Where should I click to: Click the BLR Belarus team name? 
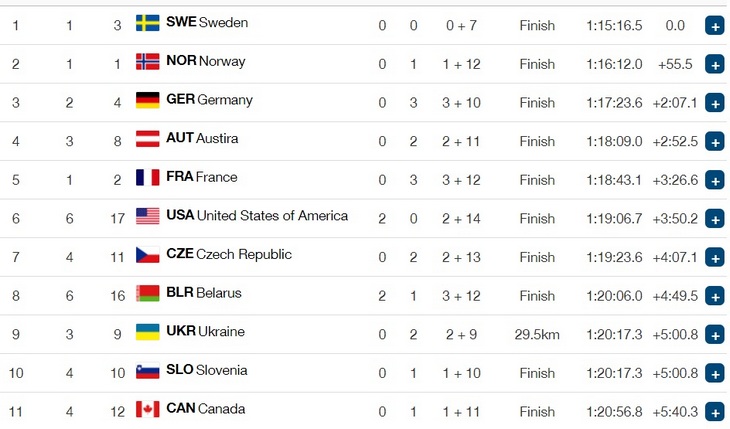click(x=204, y=293)
